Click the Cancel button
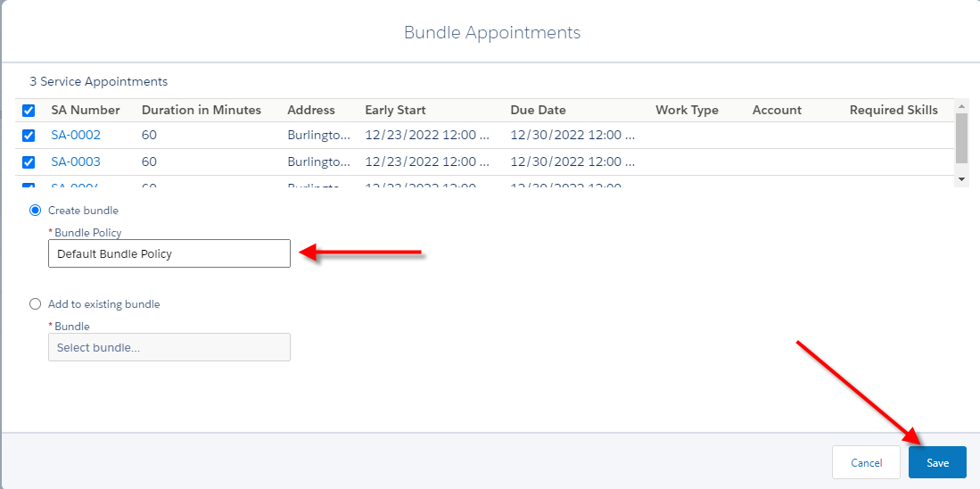The height and width of the screenshot is (489, 980). [866, 462]
